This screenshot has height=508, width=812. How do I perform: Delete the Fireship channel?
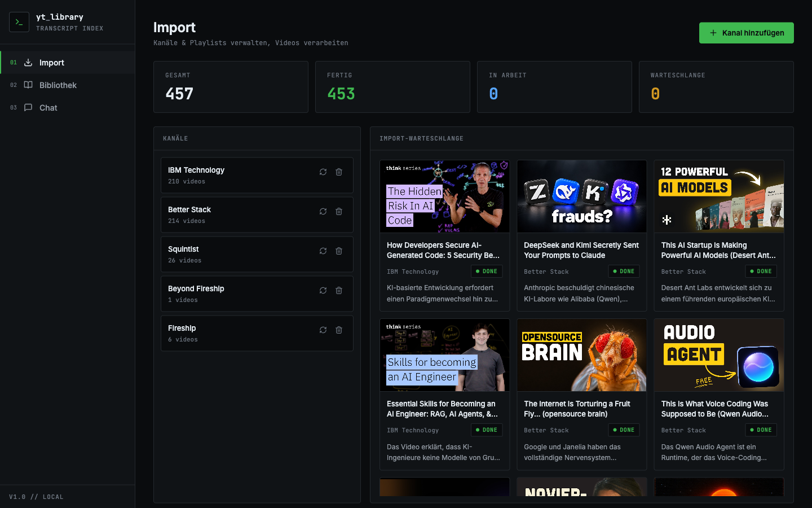(x=339, y=330)
